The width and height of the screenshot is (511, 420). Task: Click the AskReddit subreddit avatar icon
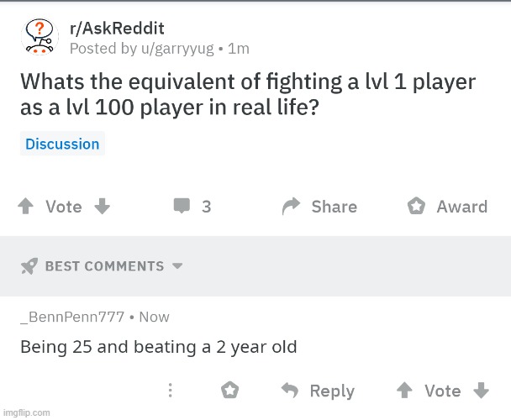click(39, 36)
